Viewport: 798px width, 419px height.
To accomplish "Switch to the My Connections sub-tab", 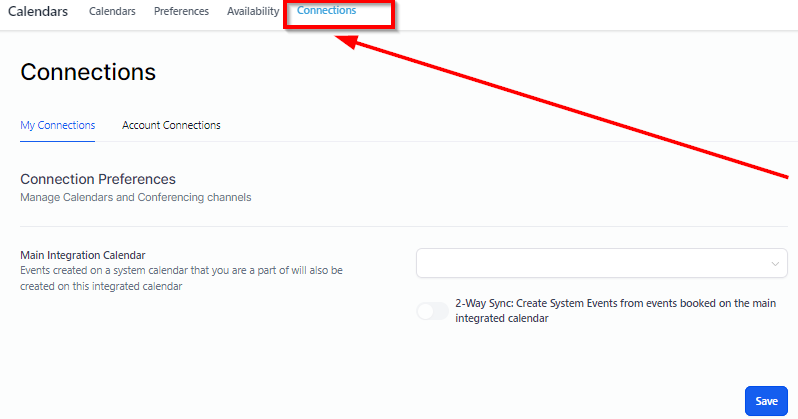I will (x=58, y=125).
